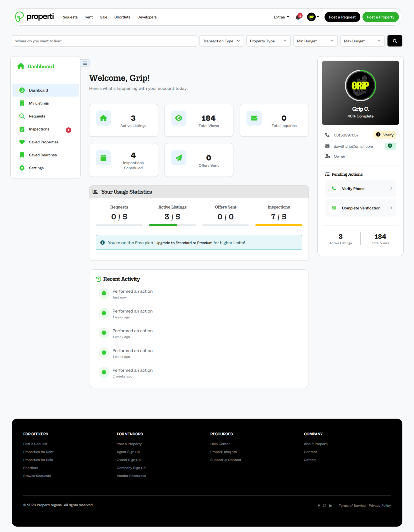Click the green email verified badge
This screenshot has height=532, width=414.
(x=390, y=146)
